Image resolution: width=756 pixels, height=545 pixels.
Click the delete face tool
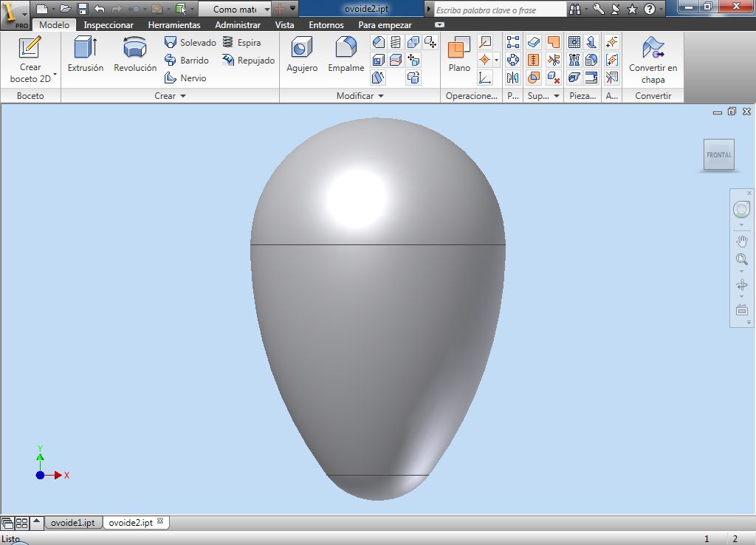[554, 78]
